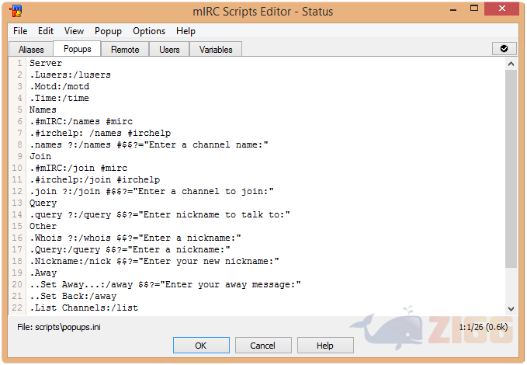Switch to the Users tab
The width and height of the screenshot is (527, 365).
coord(169,49)
